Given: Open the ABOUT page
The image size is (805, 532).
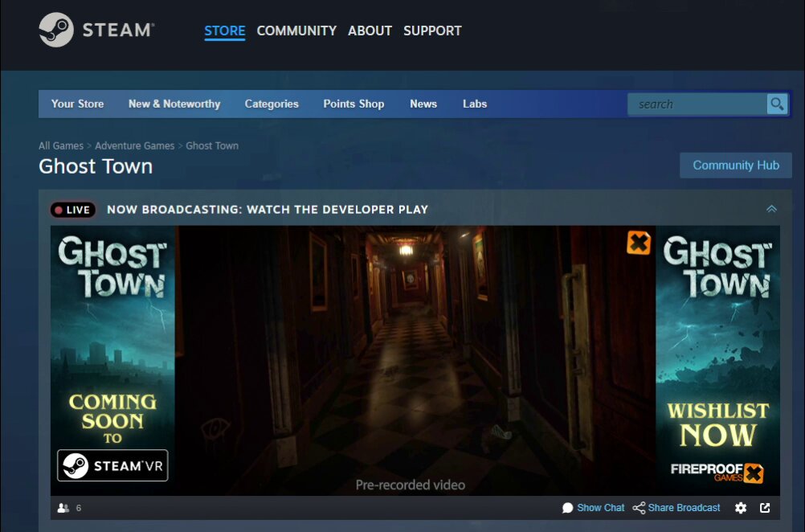Looking at the screenshot, I should click(x=370, y=31).
